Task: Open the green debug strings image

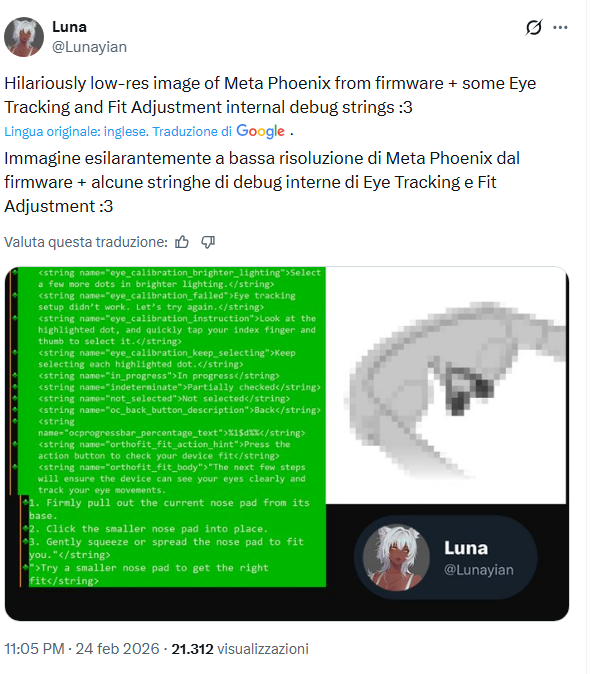Action: click(x=166, y=426)
